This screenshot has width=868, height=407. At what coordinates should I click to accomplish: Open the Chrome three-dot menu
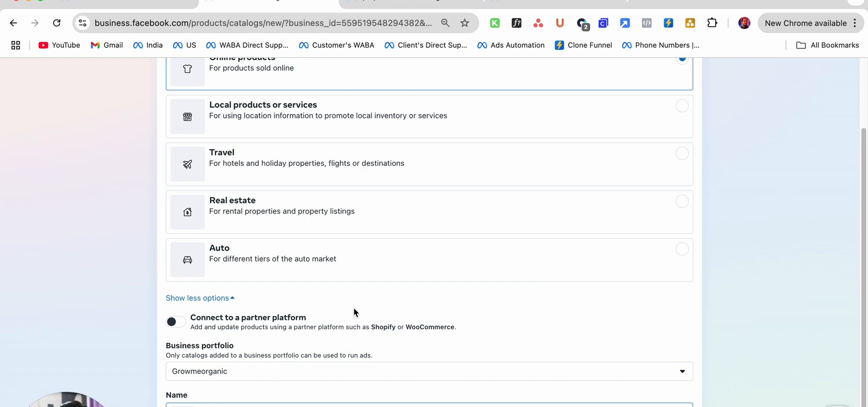[854, 23]
